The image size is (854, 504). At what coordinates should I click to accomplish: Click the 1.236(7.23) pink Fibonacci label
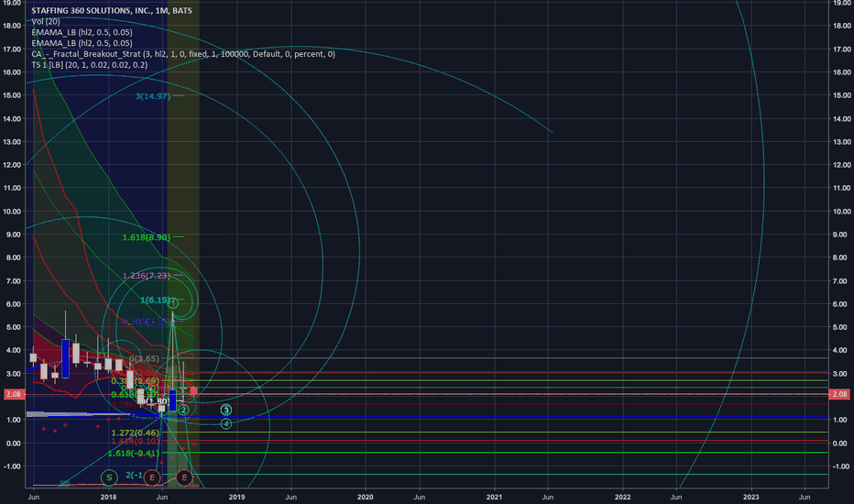click(147, 276)
